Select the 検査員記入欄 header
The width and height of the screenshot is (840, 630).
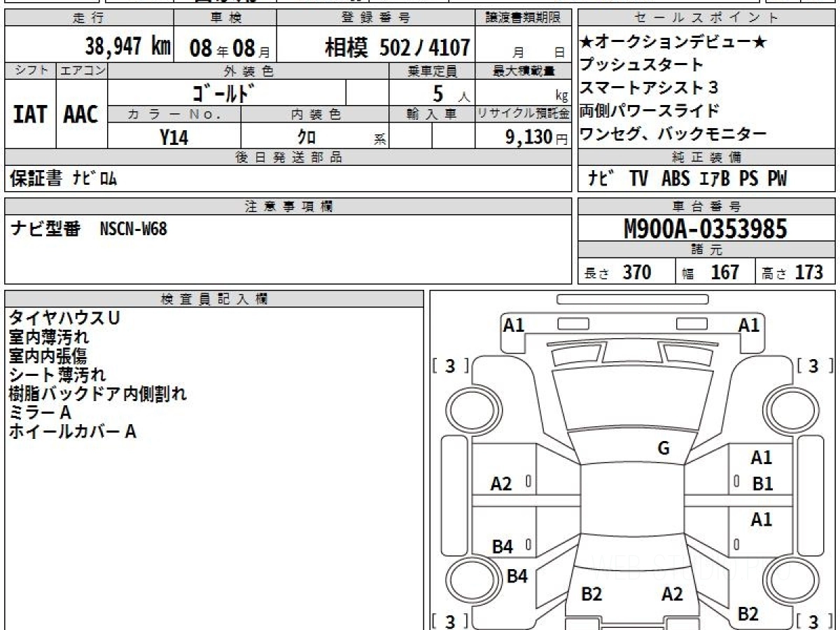(x=214, y=299)
